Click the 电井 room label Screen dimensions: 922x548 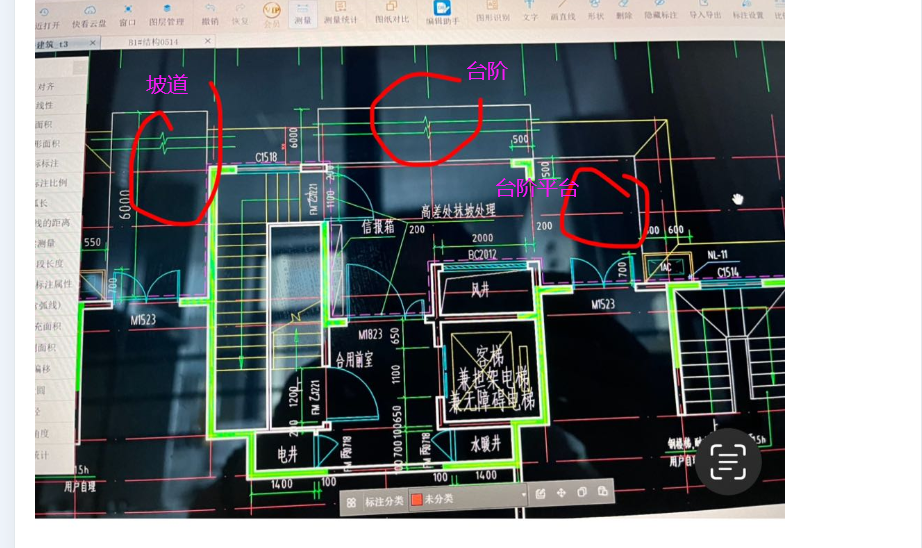[287, 455]
